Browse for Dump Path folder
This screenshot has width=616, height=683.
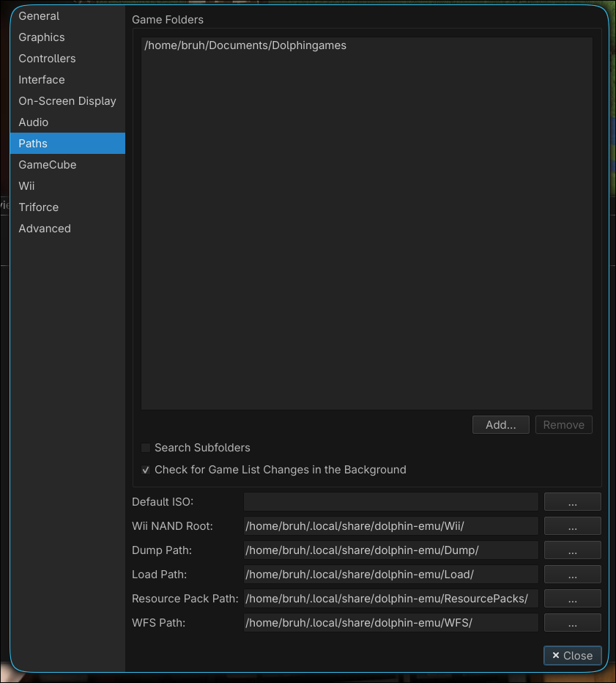(x=573, y=550)
